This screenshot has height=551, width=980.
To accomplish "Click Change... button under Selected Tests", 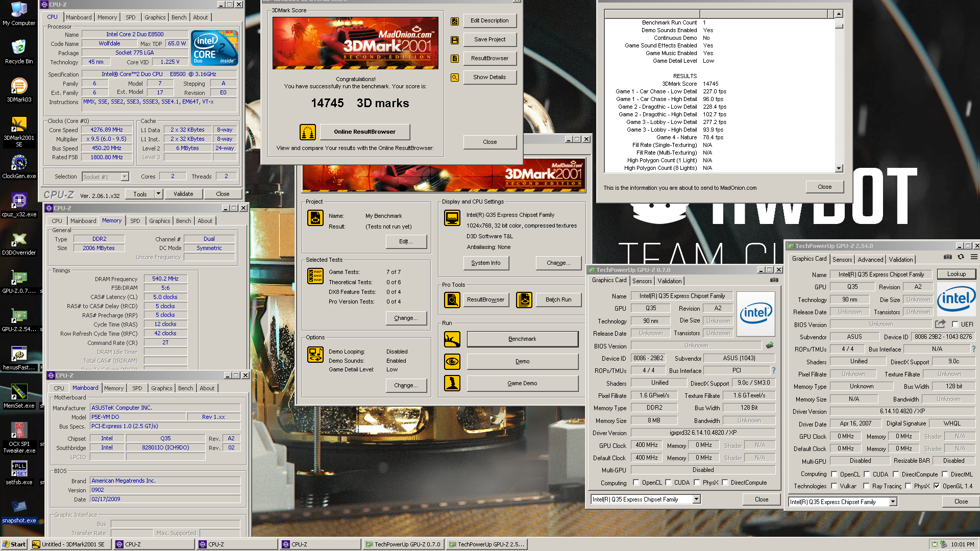I will (x=406, y=318).
